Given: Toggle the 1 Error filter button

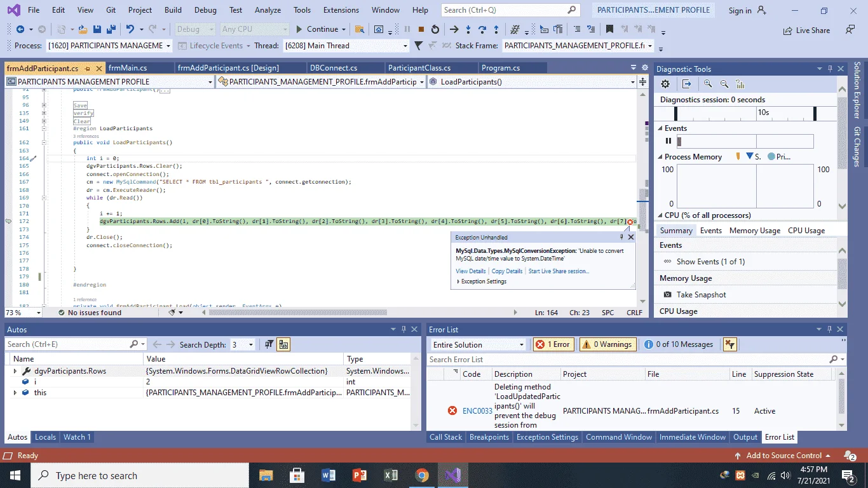Looking at the screenshot, I should [554, 344].
